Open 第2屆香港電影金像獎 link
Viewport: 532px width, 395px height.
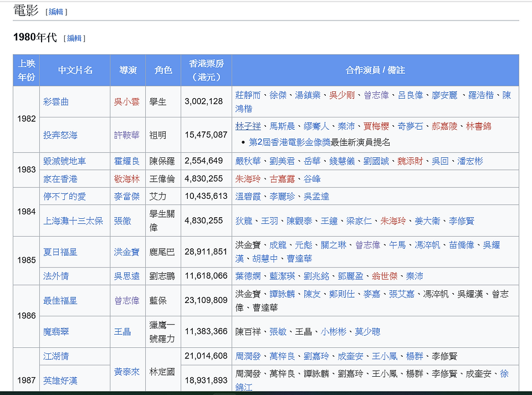coord(289,142)
